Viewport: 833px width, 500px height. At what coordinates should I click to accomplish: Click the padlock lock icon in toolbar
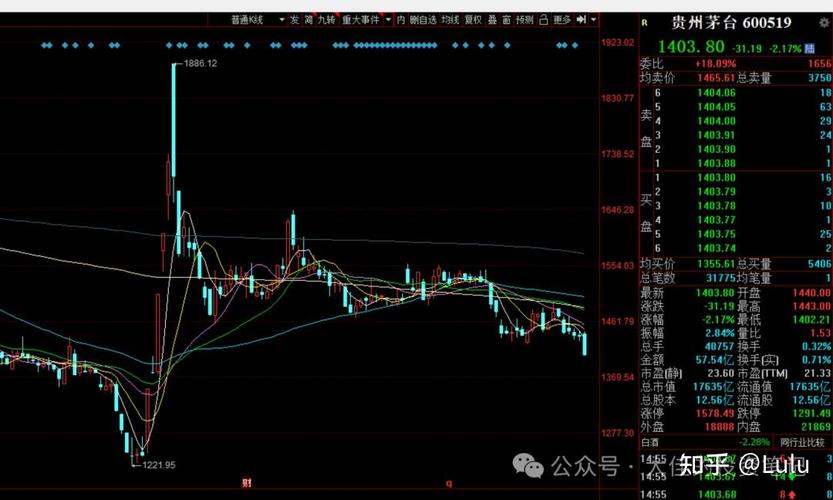543,20
